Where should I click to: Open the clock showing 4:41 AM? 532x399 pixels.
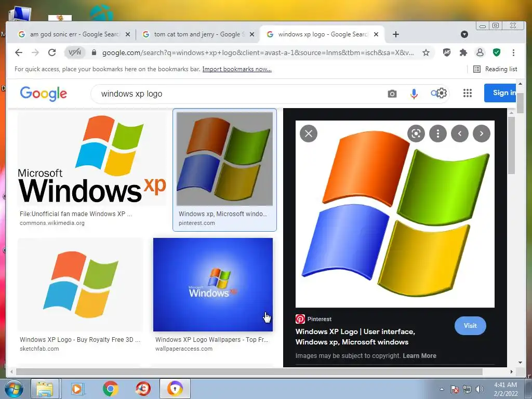point(506,389)
